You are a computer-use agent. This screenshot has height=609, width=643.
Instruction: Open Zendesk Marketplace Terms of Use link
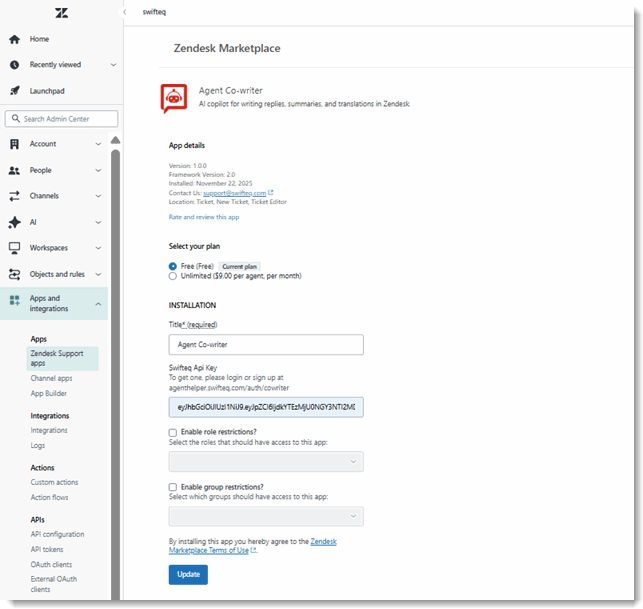(253, 546)
